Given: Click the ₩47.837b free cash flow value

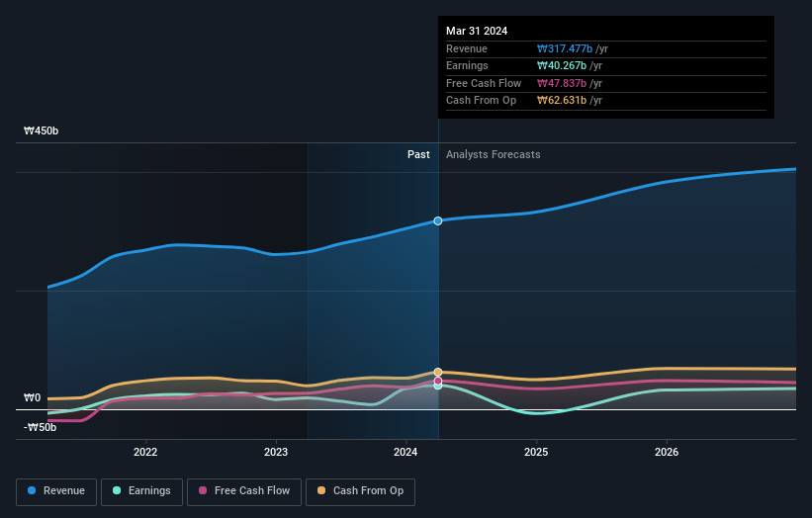Looking at the screenshot, I should 562,83.
